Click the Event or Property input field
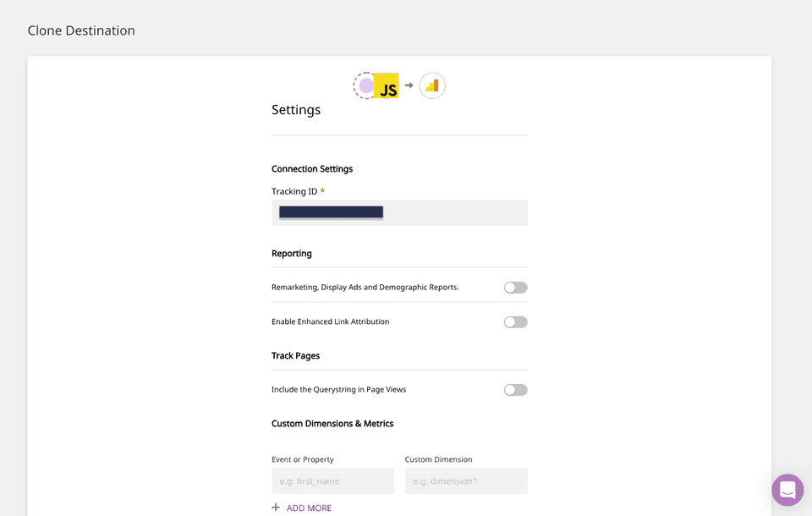 [x=332, y=480]
